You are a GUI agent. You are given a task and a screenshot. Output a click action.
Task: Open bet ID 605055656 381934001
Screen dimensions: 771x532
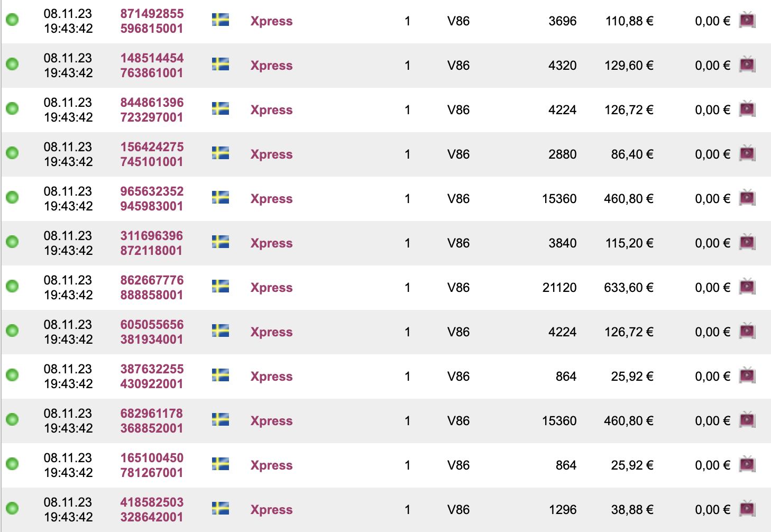point(152,332)
